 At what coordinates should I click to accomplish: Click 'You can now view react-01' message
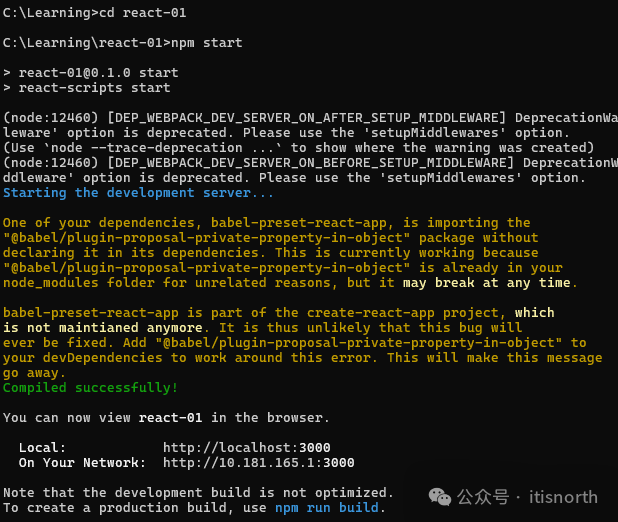click(x=166, y=417)
